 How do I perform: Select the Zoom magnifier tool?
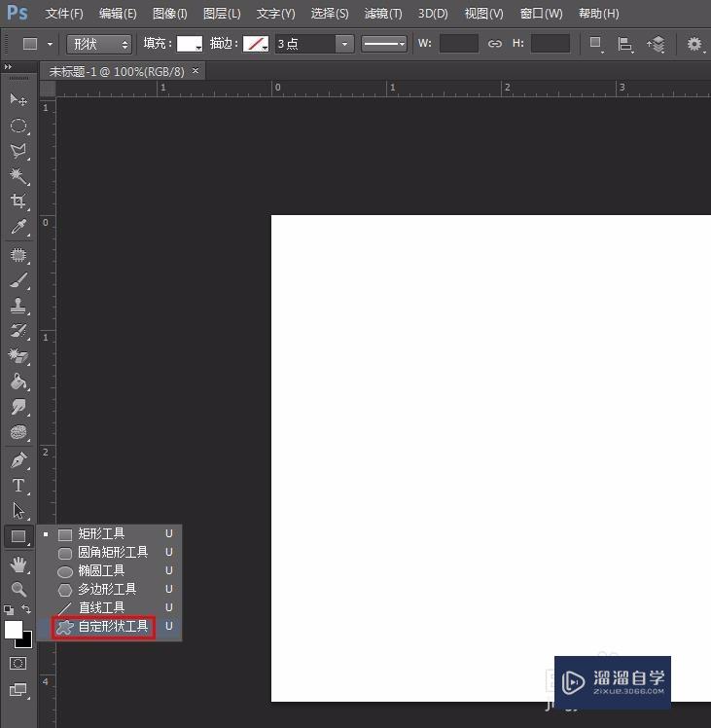coord(18,590)
